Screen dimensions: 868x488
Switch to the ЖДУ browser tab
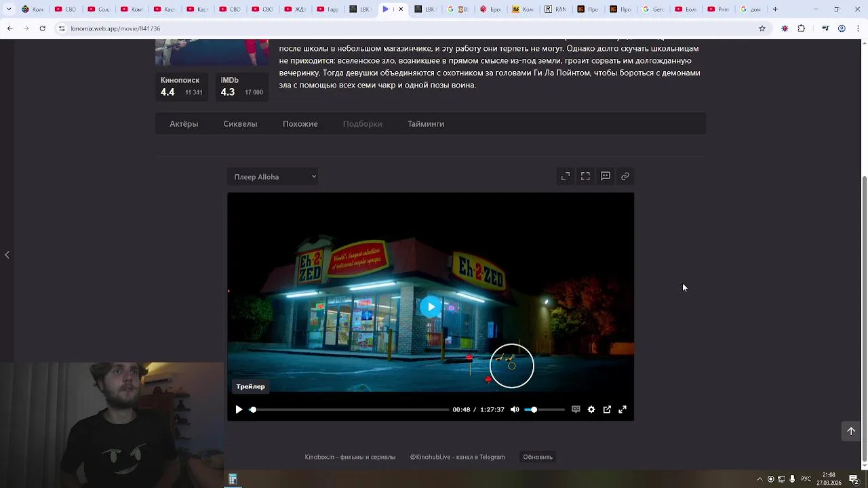(x=295, y=9)
